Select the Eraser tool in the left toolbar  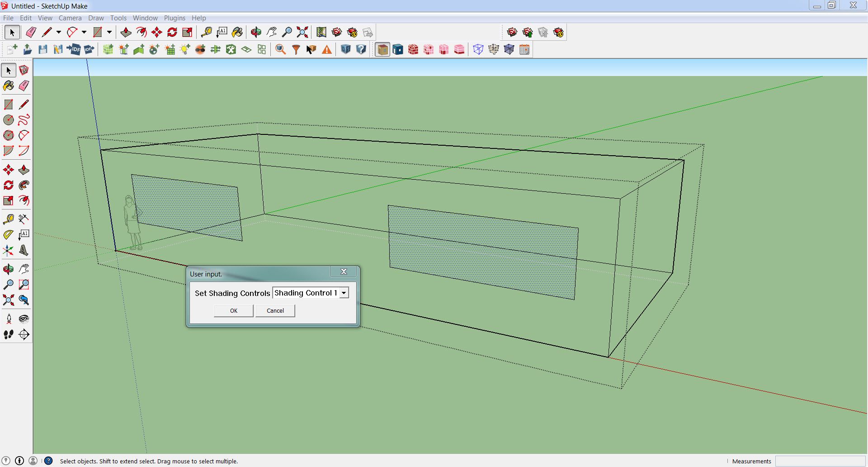(24, 86)
